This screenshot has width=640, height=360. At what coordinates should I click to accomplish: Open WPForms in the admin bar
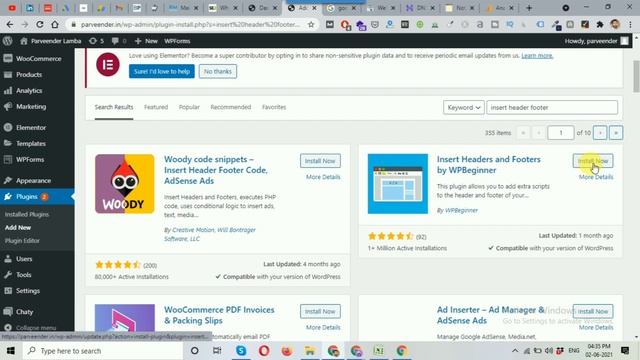click(177, 41)
